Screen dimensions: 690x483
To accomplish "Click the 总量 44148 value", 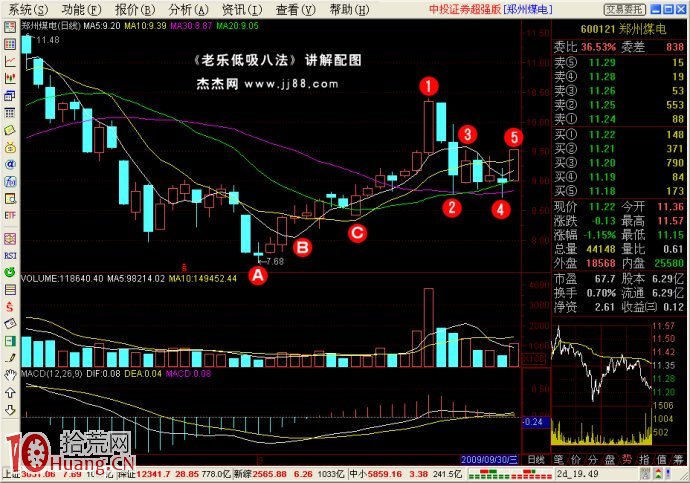I will 601,249.
